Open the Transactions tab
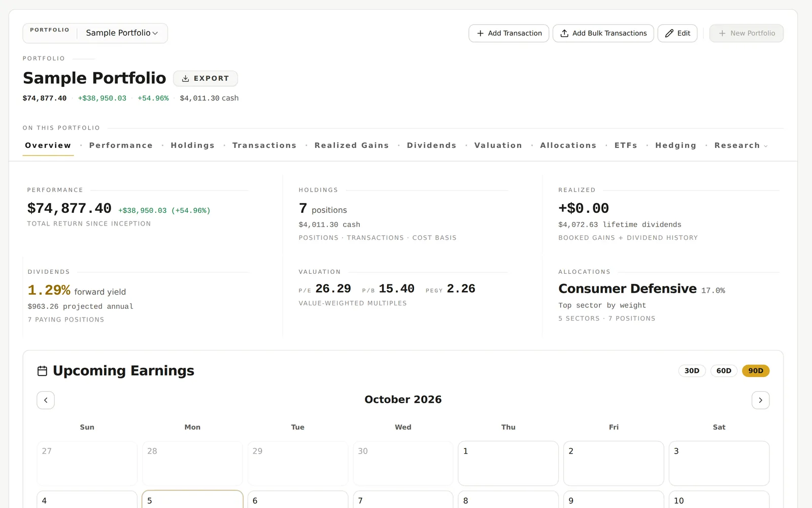812x508 pixels. pyautogui.click(x=264, y=146)
